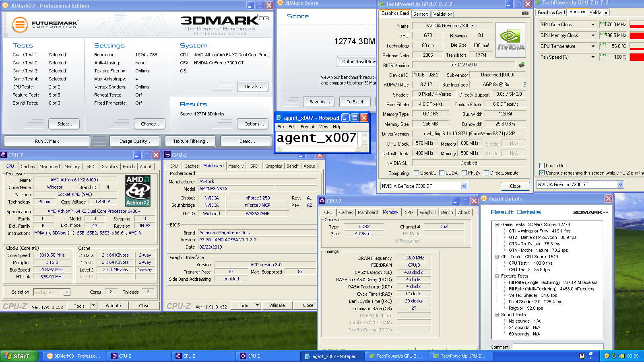Click the Notepad title bar icon
Screen dimensions: 644x362
pyautogui.click(x=279, y=118)
